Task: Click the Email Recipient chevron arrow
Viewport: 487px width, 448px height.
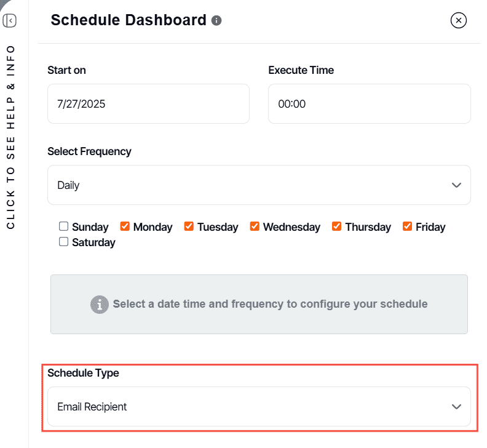Action: 456,406
